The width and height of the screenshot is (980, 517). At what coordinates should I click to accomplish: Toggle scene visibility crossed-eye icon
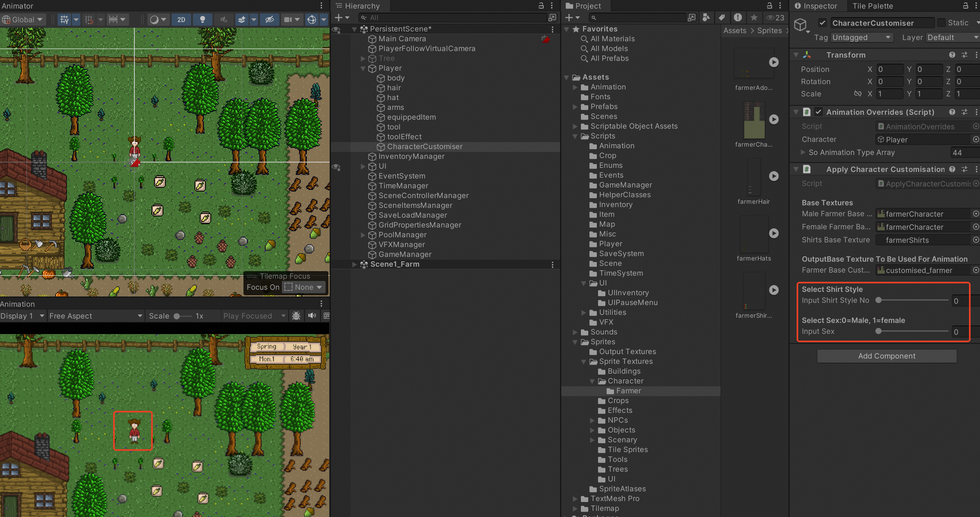click(269, 19)
